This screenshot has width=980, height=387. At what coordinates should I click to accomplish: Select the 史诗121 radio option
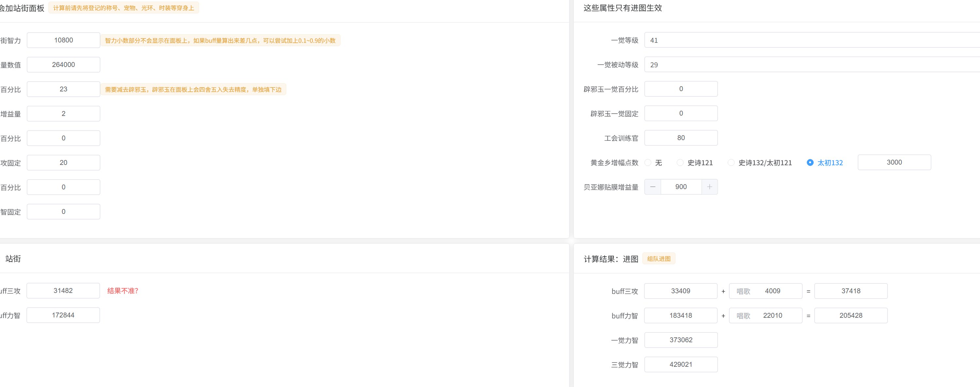click(x=680, y=163)
